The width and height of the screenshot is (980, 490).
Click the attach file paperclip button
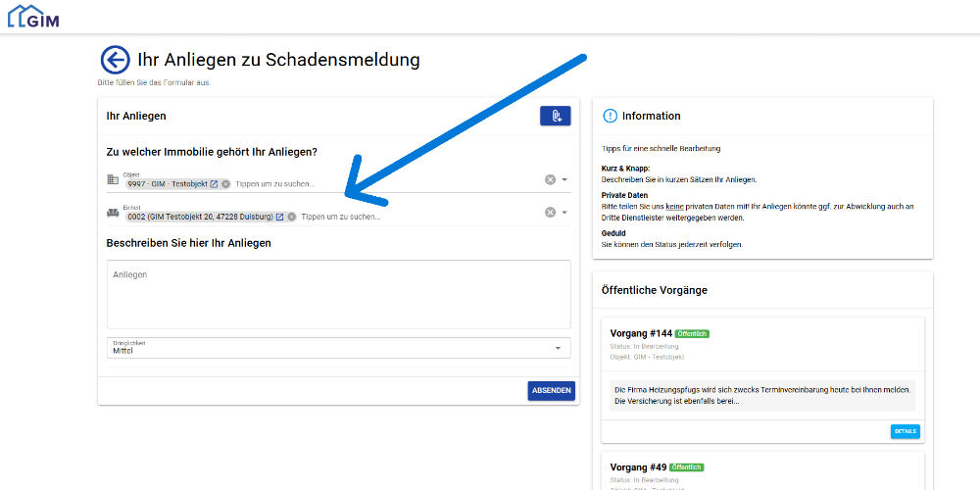point(555,116)
